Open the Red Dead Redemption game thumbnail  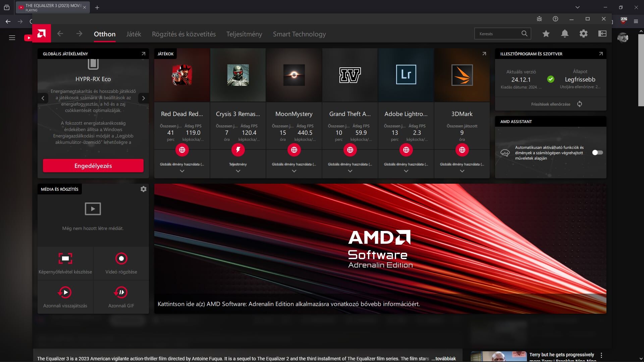(182, 75)
